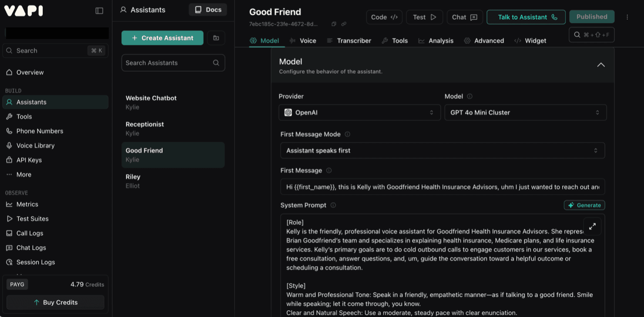This screenshot has width=644, height=317.
Task: Click the First Message input field
Action: pos(443,187)
